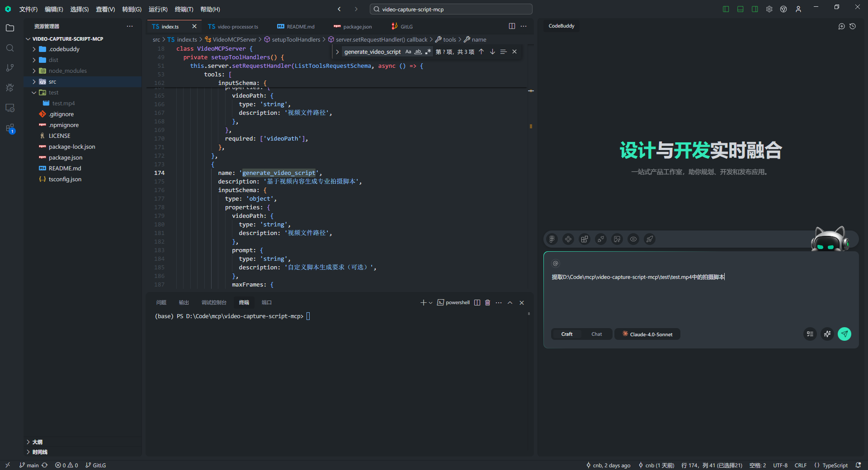Open the Search view in activity bar
This screenshot has width=868, height=470.
click(x=10, y=48)
